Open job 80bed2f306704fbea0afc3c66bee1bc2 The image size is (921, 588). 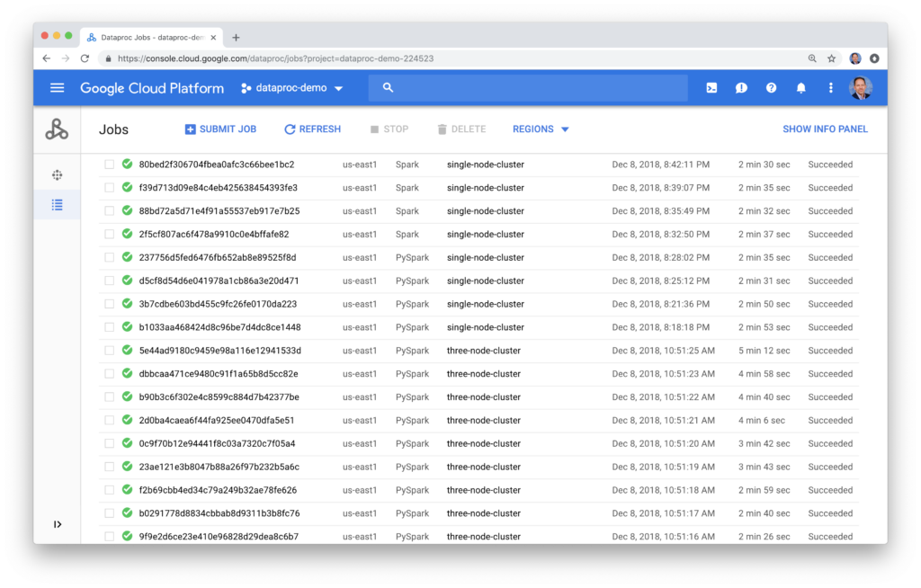point(217,165)
